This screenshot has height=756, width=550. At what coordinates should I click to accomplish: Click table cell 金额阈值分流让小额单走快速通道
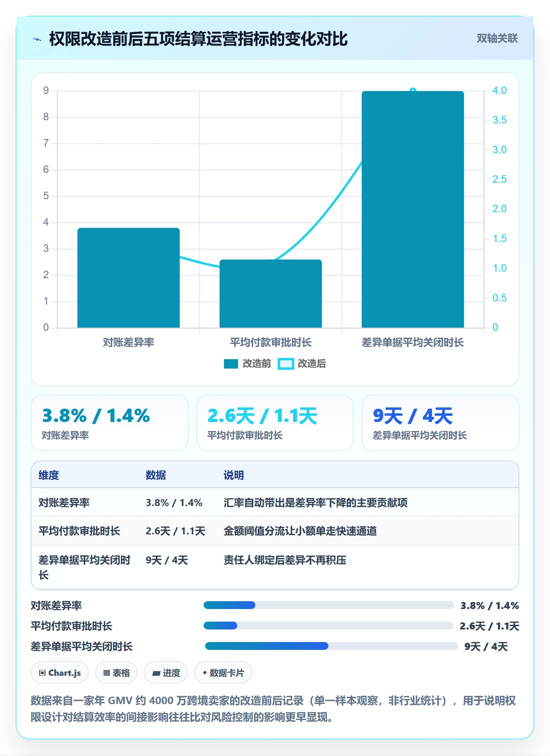300,531
